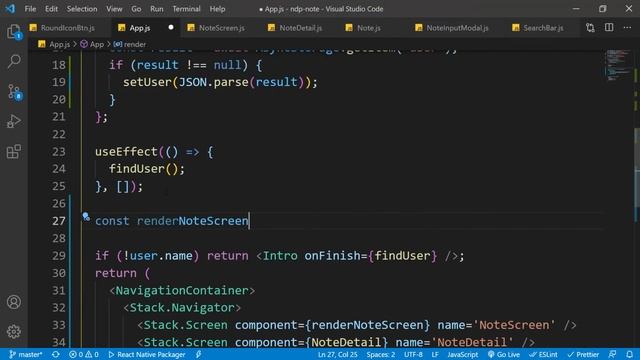Image resolution: width=640 pixels, height=360 pixels.
Task: Click 'renderNoteScreen' on line 27
Action: point(192,221)
